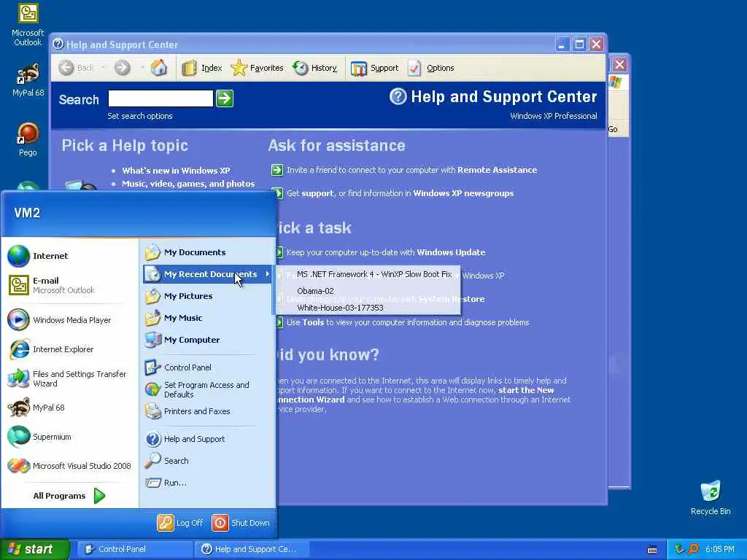Select My Recent Documents entry
The width and height of the screenshot is (747, 560).
tap(207, 274)
